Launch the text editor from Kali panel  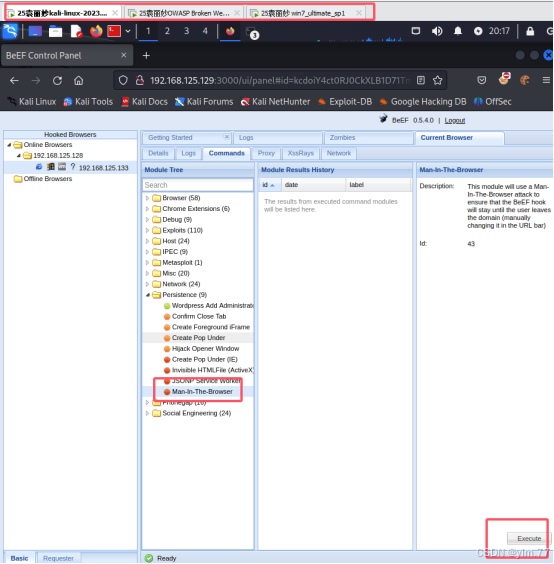pyautogui.click(x=76, y=31)
